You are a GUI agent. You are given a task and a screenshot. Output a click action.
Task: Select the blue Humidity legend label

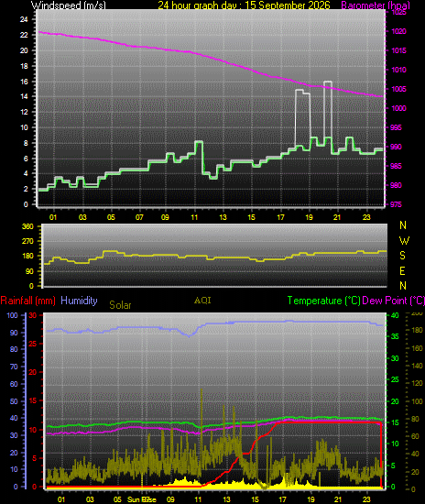79,301
